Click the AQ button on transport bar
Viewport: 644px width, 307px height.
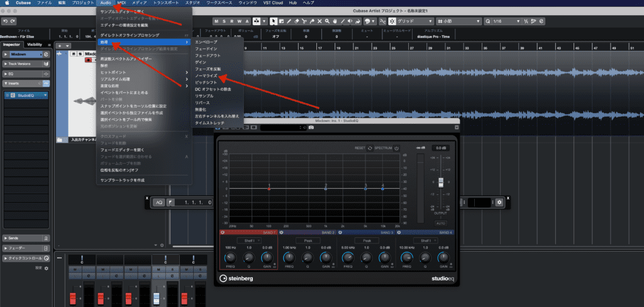click(x=158, y=202)
